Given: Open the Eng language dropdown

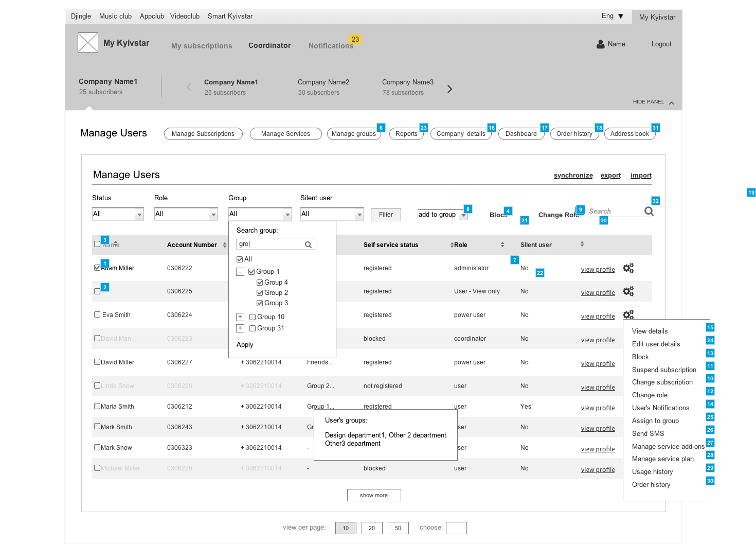Looking at the screenshot, I should pos(613,16).
